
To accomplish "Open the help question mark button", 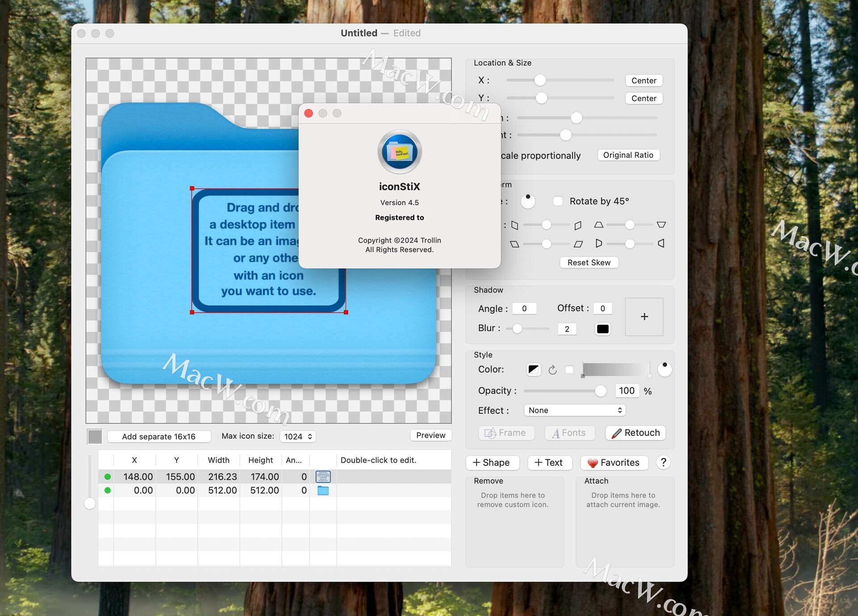I will point(664,462).
